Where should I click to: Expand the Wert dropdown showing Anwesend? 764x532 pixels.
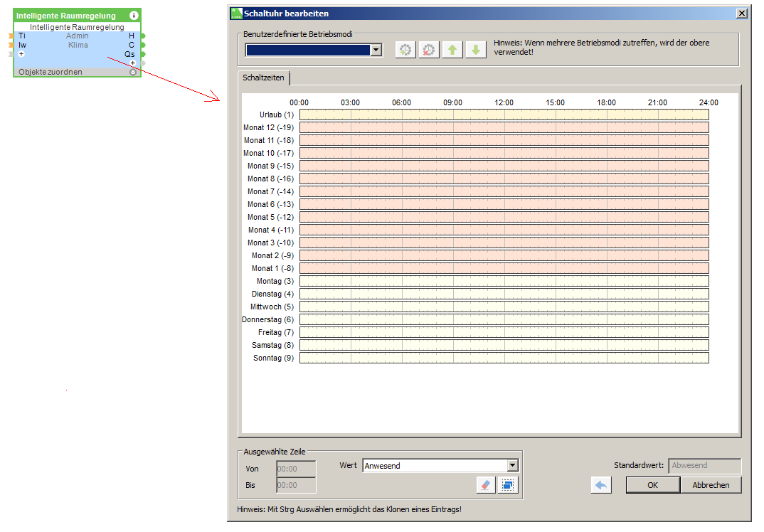point(512,465)
